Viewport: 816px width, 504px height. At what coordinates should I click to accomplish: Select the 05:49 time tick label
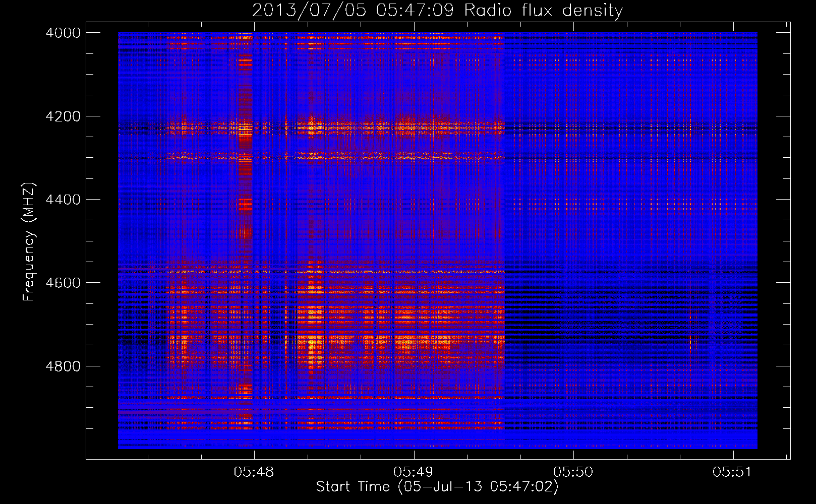[x=414, y=472]
